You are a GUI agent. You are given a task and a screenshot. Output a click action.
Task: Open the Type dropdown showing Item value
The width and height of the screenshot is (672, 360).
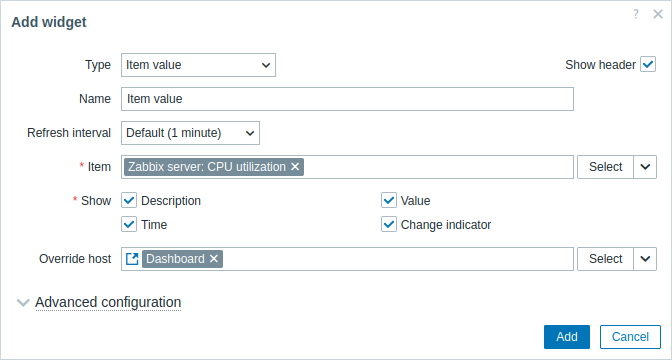(198, 65)
